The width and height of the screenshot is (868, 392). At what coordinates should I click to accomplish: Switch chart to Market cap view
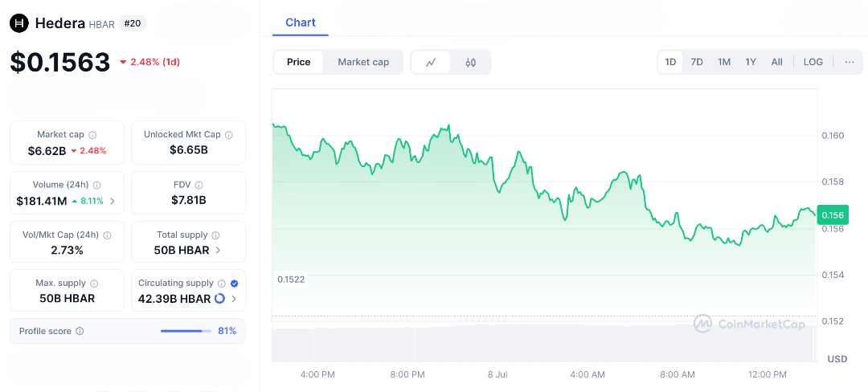[x=363, y=62]
